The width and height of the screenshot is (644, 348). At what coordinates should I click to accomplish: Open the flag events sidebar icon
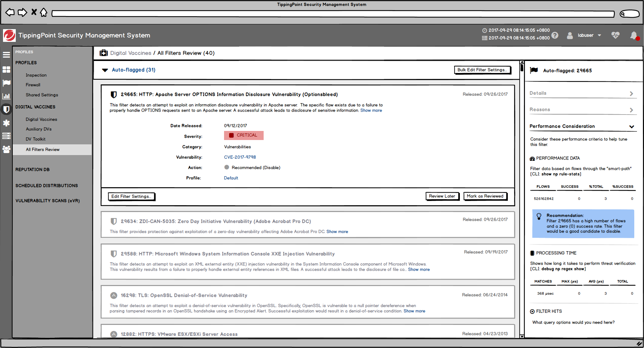point(6,83)
